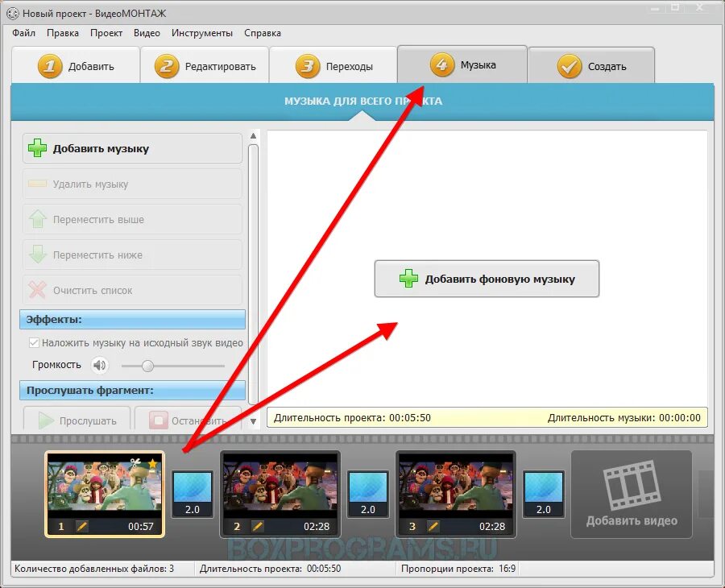Click the Переместить ниже button

click(132, 255)
